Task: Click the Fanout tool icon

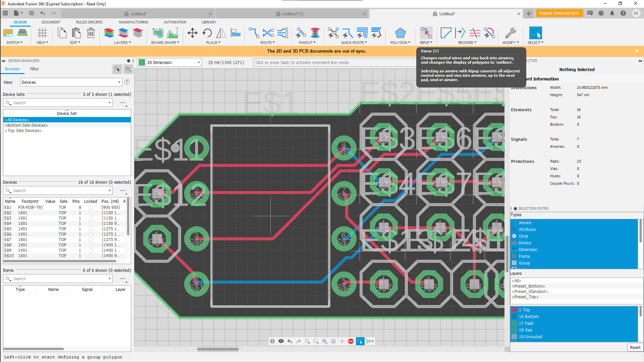Action: tap(301, 33)
